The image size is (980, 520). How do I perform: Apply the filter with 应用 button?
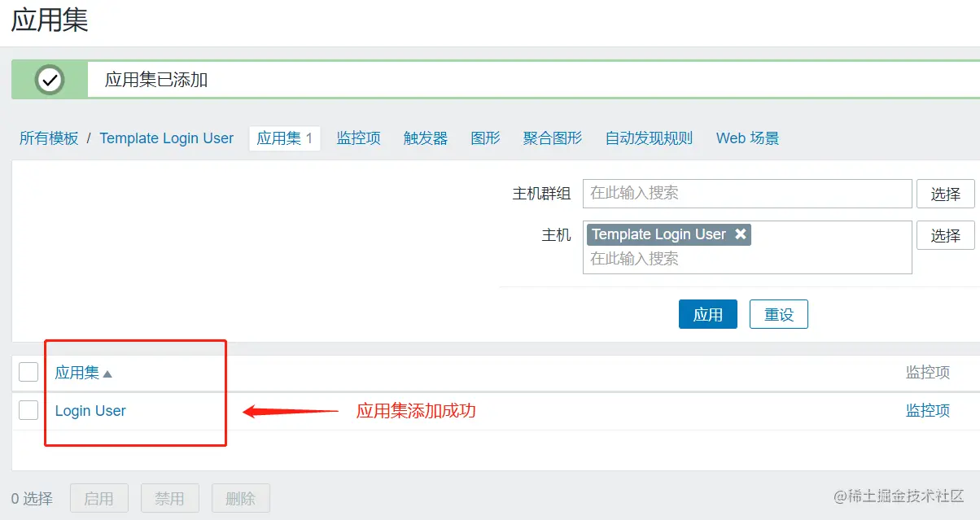[708, 314]
